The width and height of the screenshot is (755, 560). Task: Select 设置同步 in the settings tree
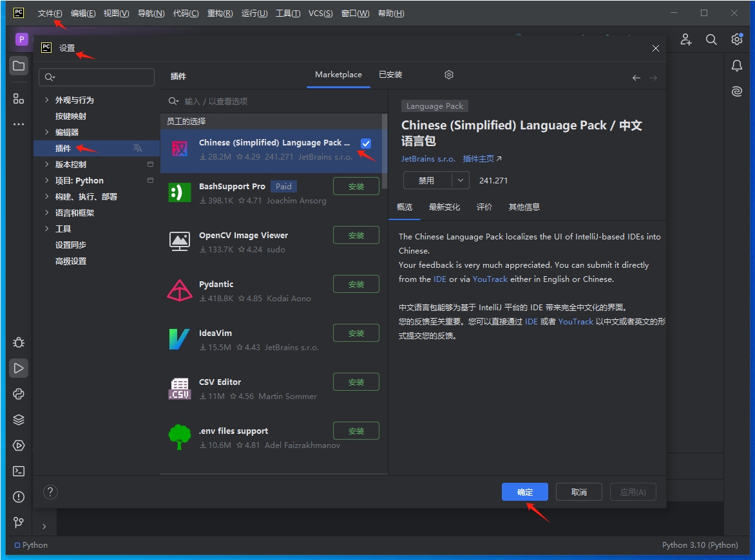[71, 245]
